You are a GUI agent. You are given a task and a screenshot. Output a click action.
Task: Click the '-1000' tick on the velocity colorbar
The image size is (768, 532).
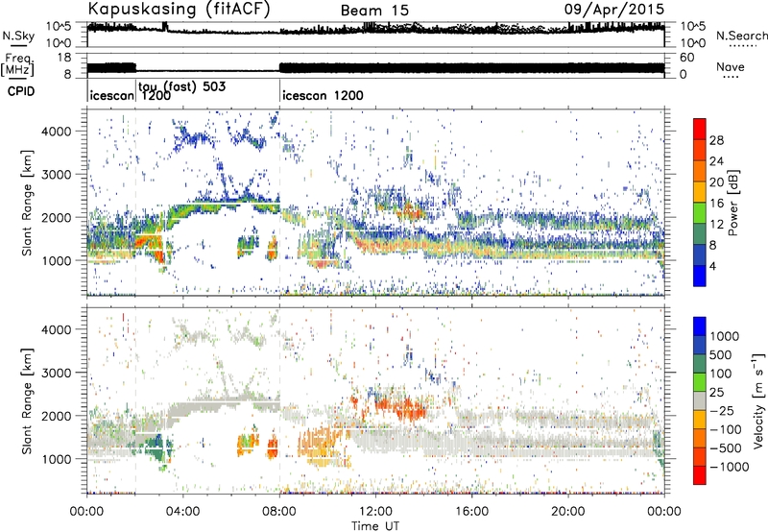pos(729,467)
